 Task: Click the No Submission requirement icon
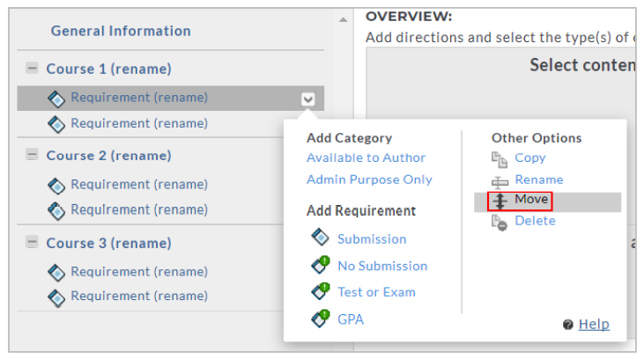pos(321,265)
